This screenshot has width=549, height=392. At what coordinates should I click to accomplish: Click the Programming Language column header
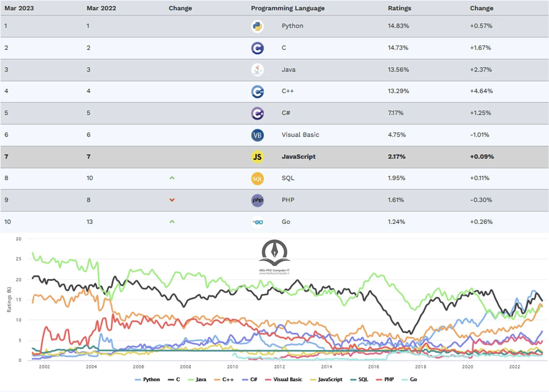(288, 8)
